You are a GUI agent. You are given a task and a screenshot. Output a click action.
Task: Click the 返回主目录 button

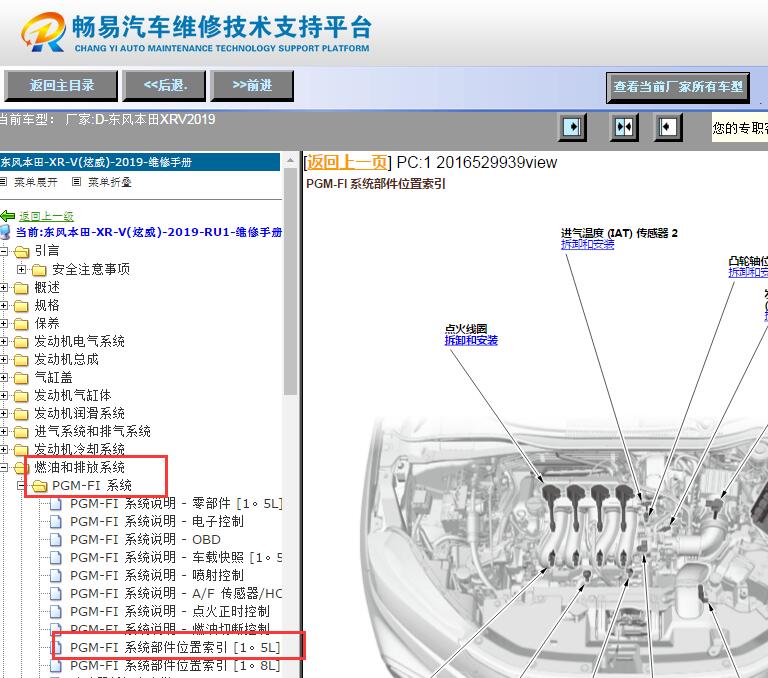(61, 86)
